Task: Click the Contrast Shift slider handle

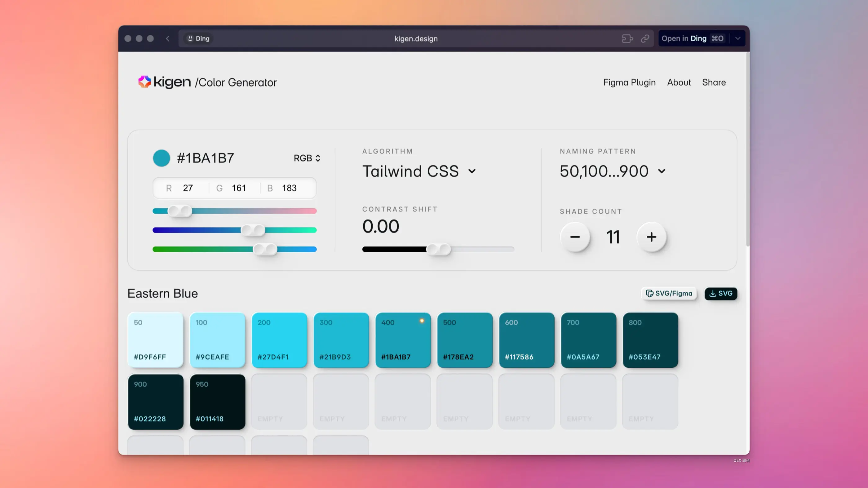Action: 438,249
